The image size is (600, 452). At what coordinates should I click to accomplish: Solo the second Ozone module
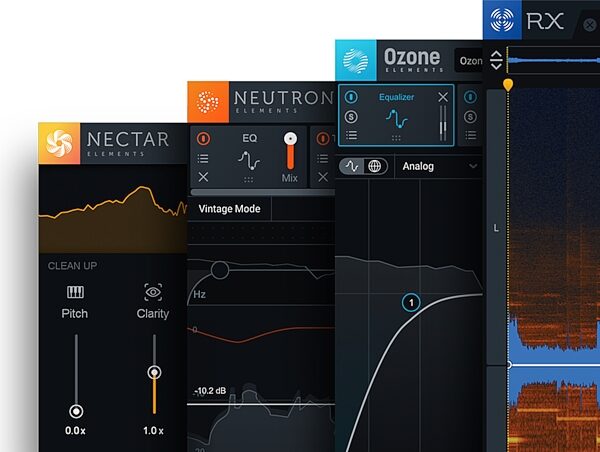[x=470, y=117]
